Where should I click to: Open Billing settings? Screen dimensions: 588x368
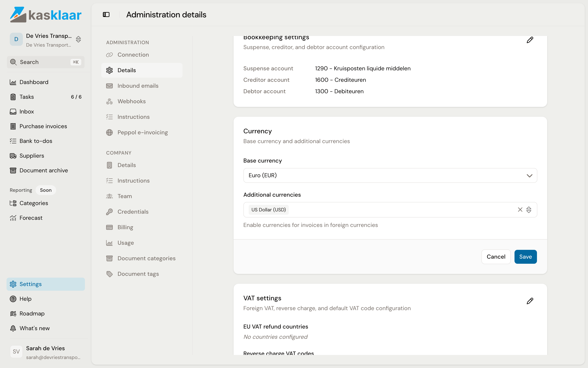(142, 227)
